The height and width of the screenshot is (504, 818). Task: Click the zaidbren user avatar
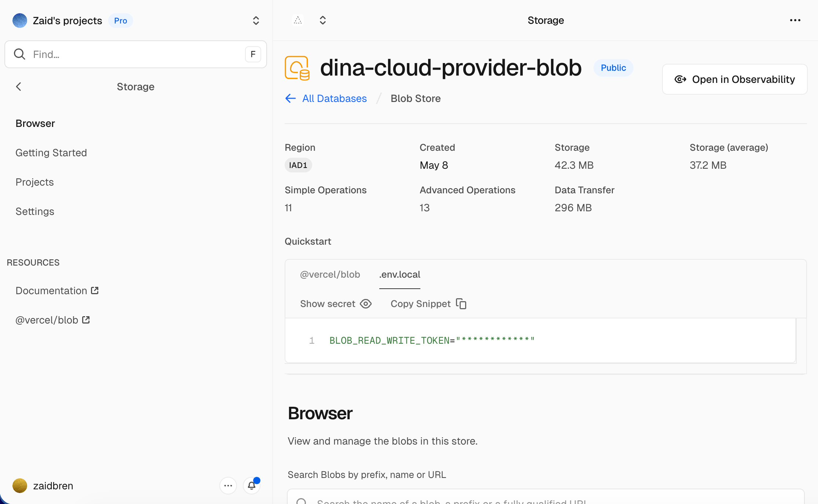pos(20,486)
